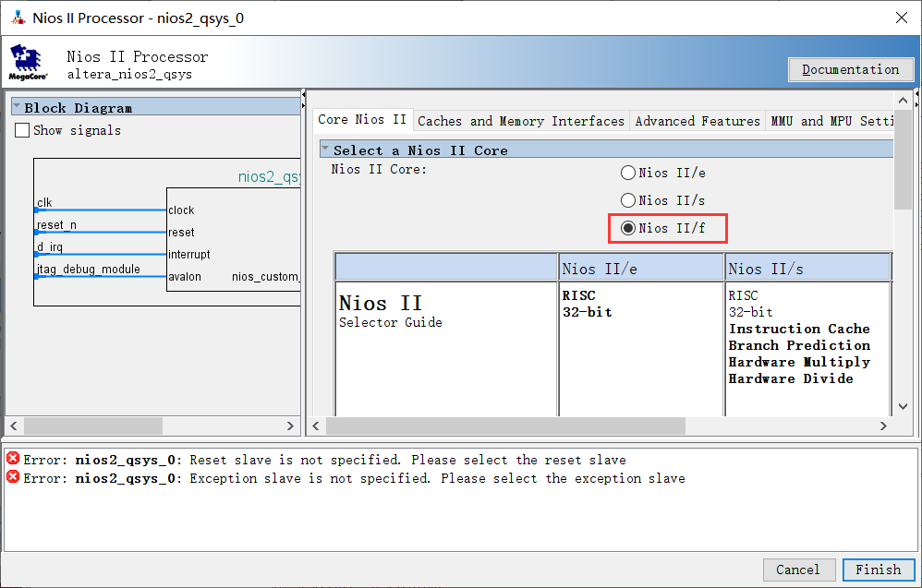922x588 pixels.
Task: Open the Advanced Features tab
Action: (698, 121)
